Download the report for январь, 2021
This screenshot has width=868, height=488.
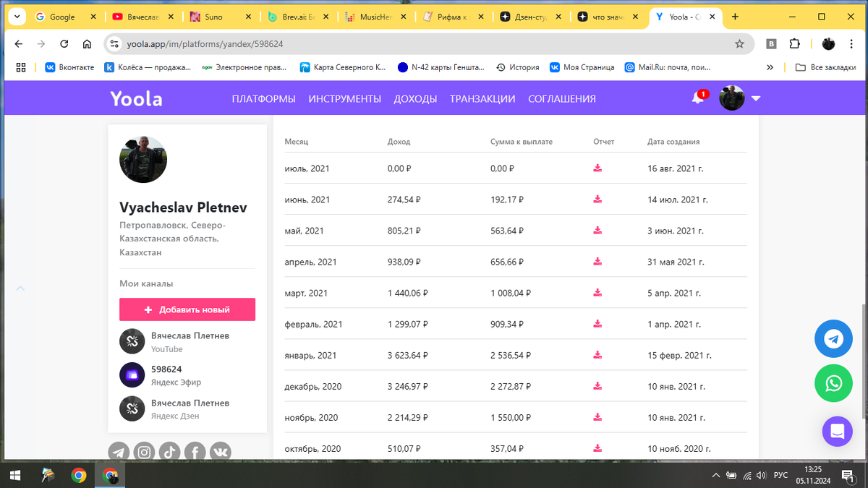(597, 355)
